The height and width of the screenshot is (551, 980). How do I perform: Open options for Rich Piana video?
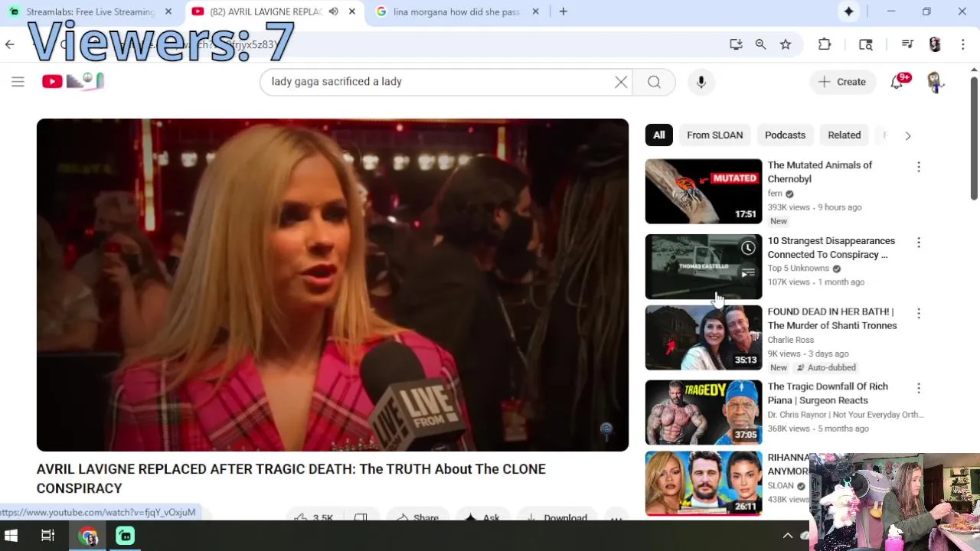tap(918, 388)
